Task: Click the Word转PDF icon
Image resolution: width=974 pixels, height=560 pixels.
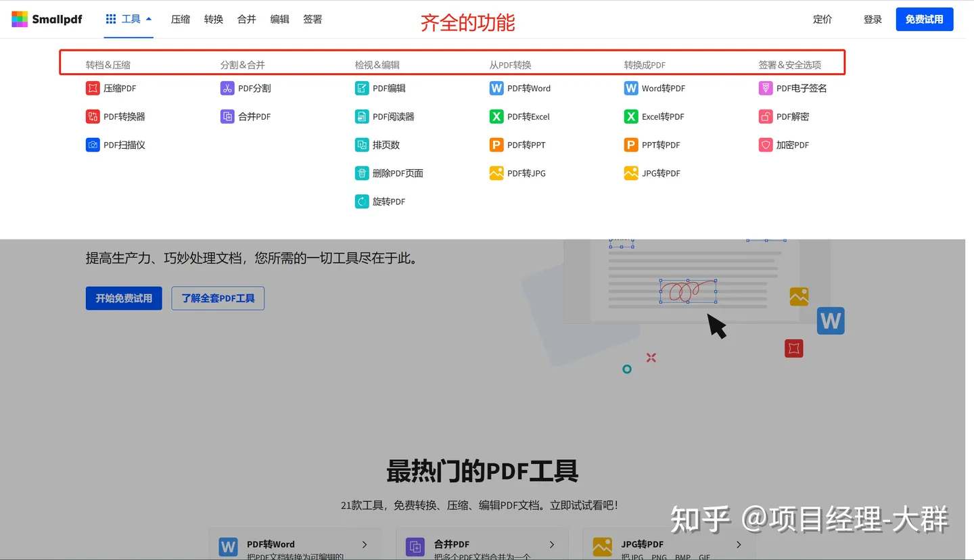Action: (x=631, y=88)
